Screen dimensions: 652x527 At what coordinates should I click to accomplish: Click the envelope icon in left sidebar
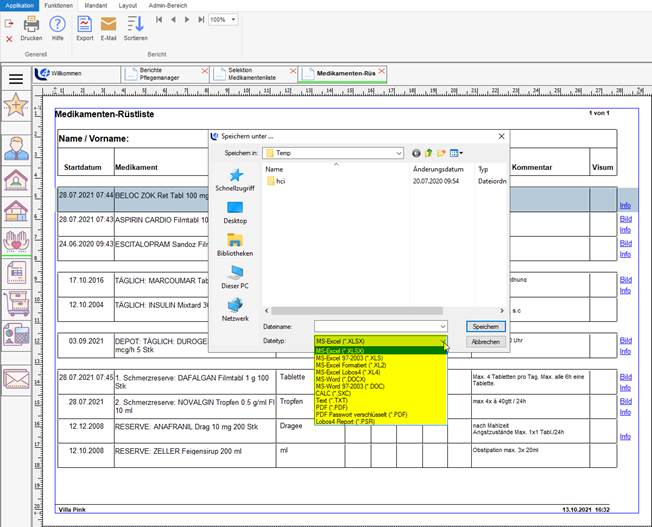[16, 378]
